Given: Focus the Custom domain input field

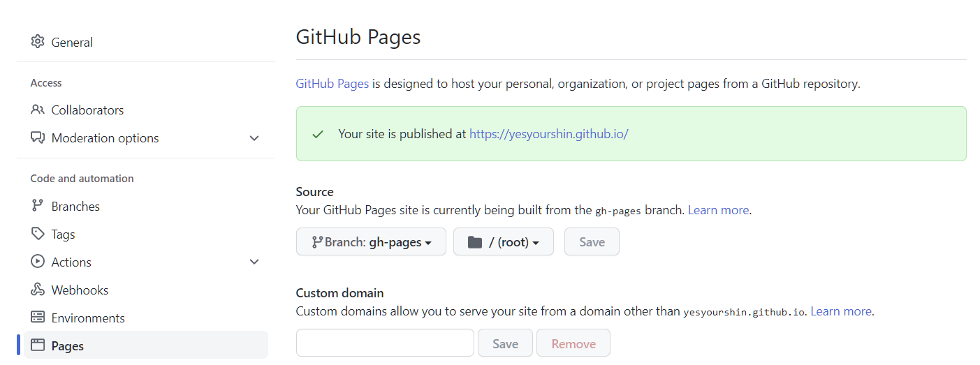Looking at the screenshot, I should click(x=385, y=343).
